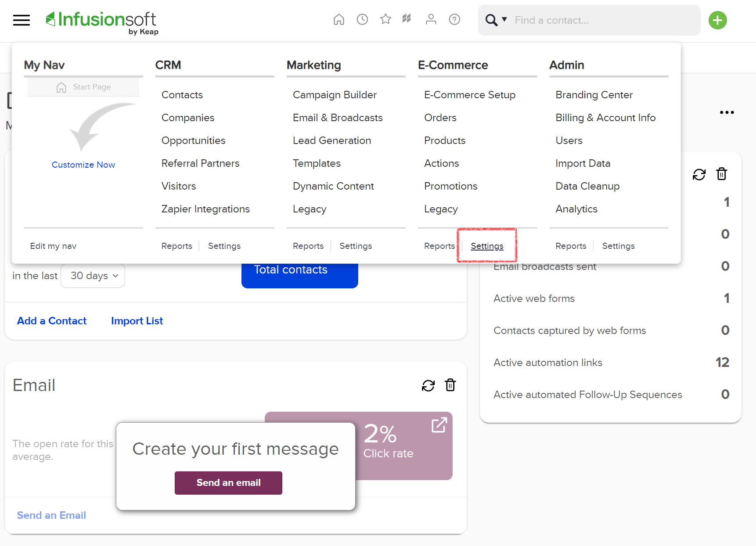Open Edit my nav
This screenshot has height=546, width=756.
(x=53, y=246)
